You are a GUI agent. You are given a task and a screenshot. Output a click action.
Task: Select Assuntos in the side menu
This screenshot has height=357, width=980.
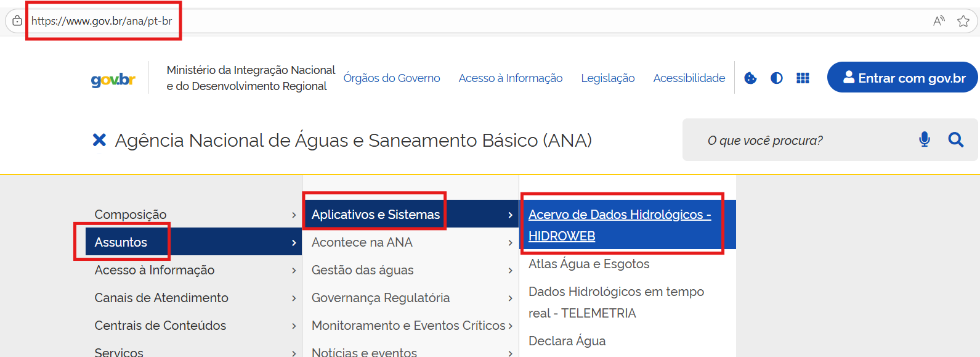tap(121, 242)
